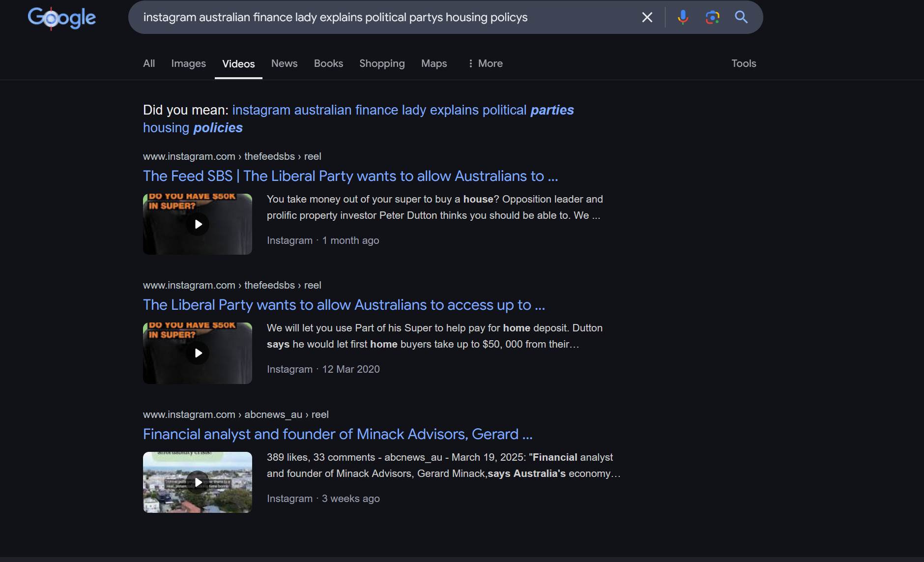Expand the More search categories menu
The width and height of the screenshot is (924, 562).
pyautogui.click(x=485, y=63)
